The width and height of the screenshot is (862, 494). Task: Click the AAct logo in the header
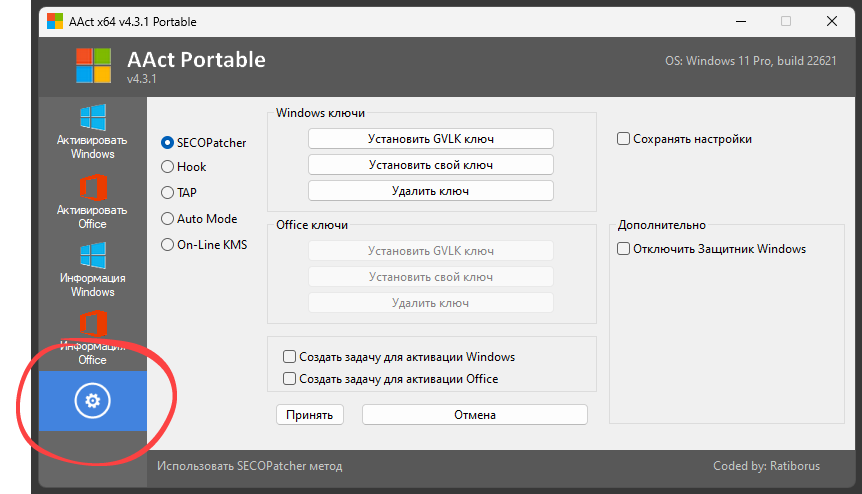pyautogui.click(x=94, y=66)
